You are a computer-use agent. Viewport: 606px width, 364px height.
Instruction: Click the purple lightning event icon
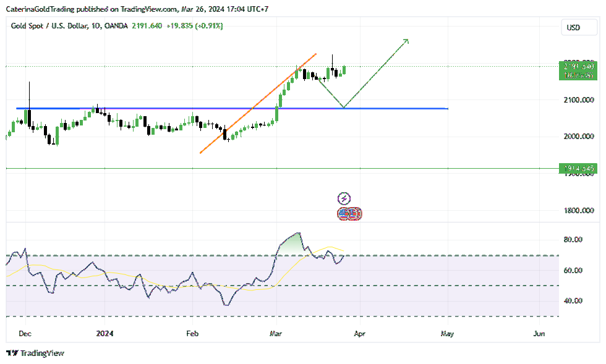click(x=344, y=198)
